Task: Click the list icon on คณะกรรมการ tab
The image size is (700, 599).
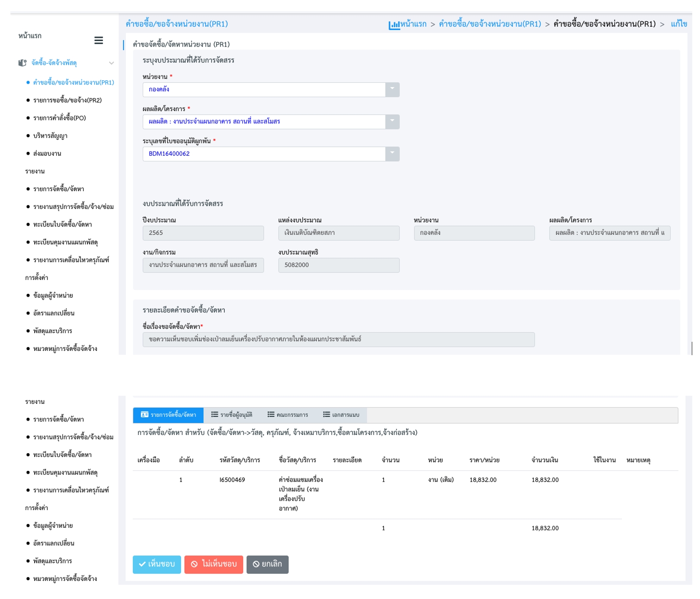Action: pyautogui.click(x=271, y=414)
